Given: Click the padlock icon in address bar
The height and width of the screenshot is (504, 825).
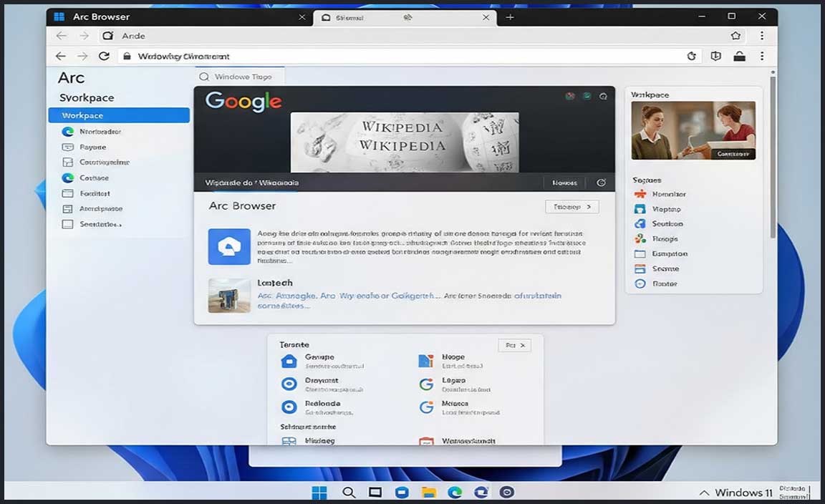Looking at the screenshot, I should 127,57.
